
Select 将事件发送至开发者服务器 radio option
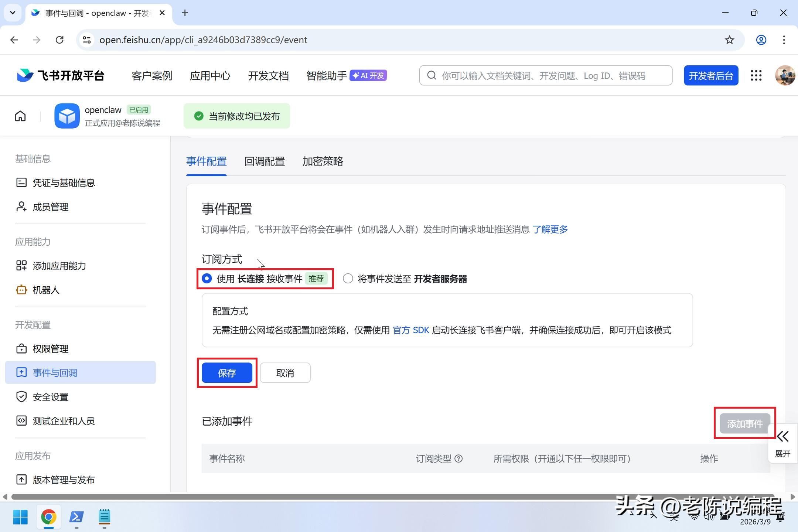(x=348, y=279)
